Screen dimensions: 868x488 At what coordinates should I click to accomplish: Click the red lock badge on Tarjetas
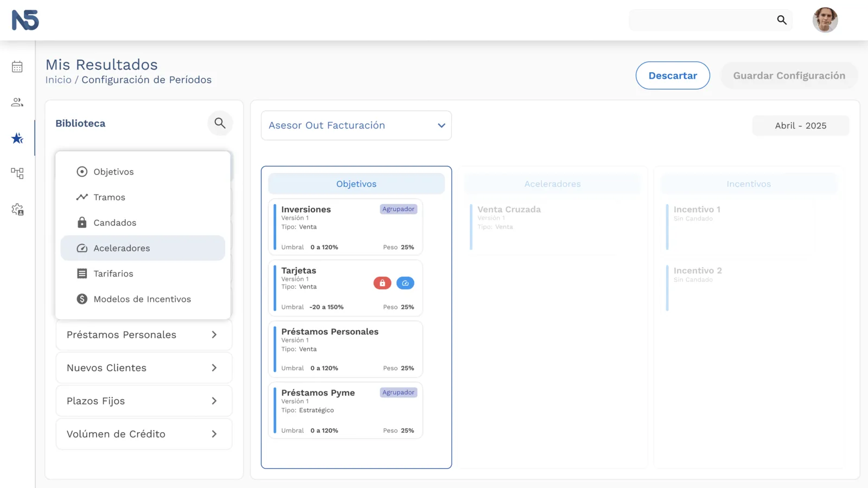pyautogui.click(x=382, y=283)
